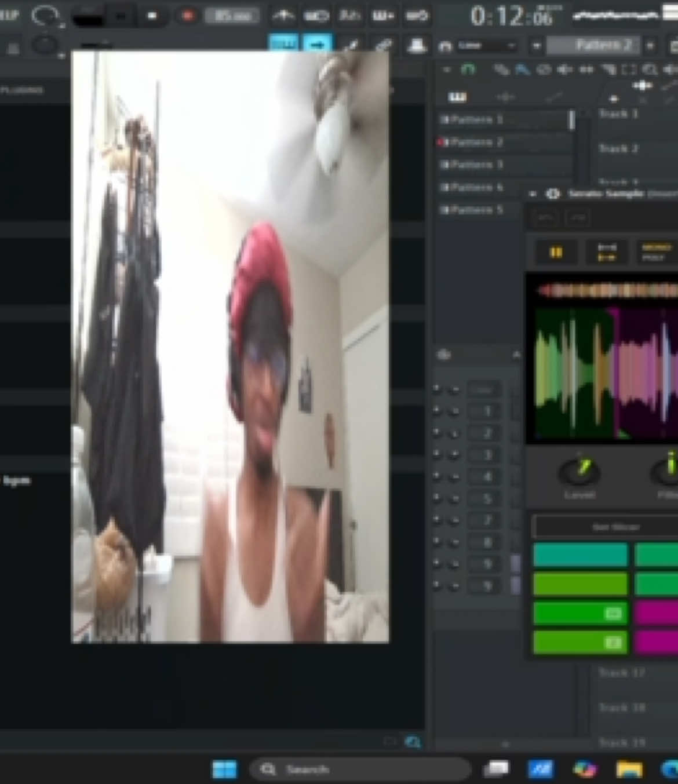The width and height of the screenshot is (678, 784).
Task: Click the taskbar Search box
Action: pyautogui.click(x=360, y=770)
